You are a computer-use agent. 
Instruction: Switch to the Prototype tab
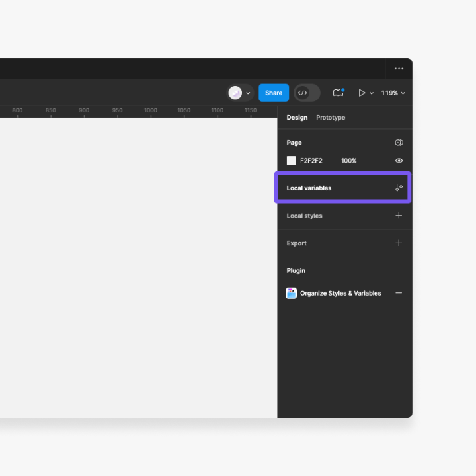(331, 118)
